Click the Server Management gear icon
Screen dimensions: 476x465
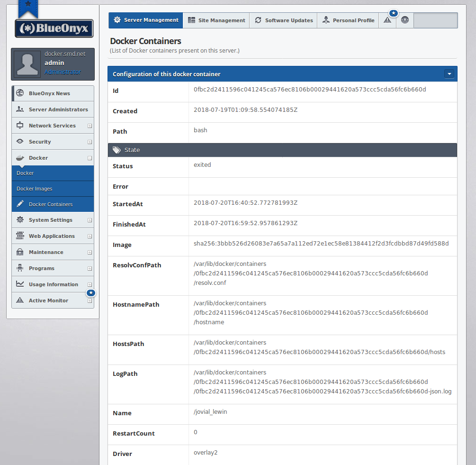tap(117, 20)
